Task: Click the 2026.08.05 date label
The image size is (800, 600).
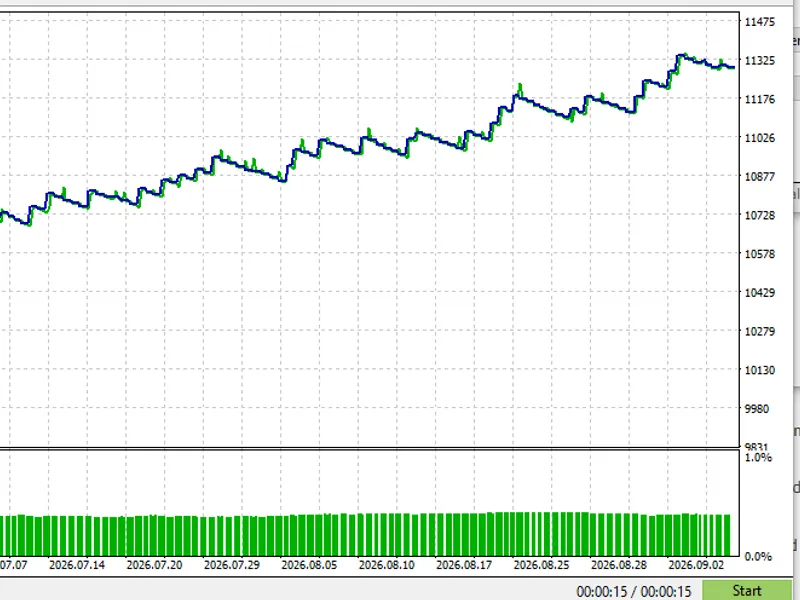Action: coord(309,565)
